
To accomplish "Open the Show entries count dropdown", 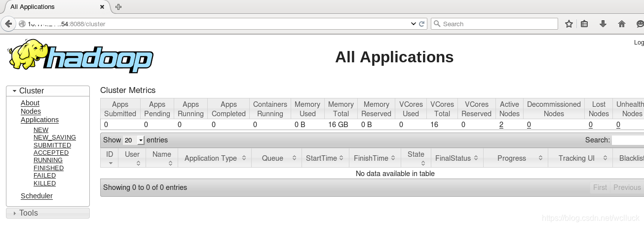I will 134,140.
